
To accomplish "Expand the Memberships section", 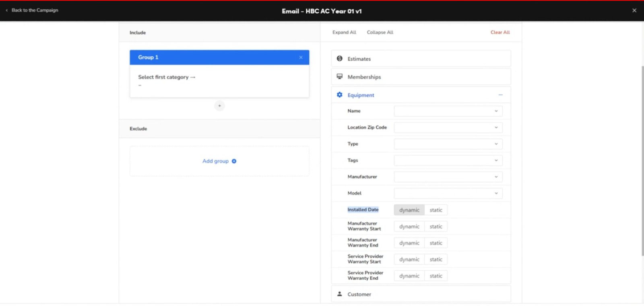I will 421,77.
